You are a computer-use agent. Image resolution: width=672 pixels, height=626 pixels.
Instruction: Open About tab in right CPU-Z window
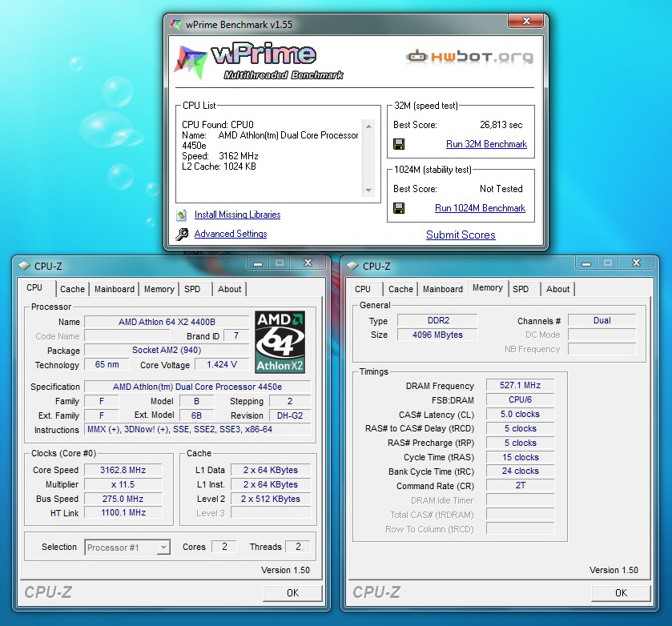(x=558, y=289)
